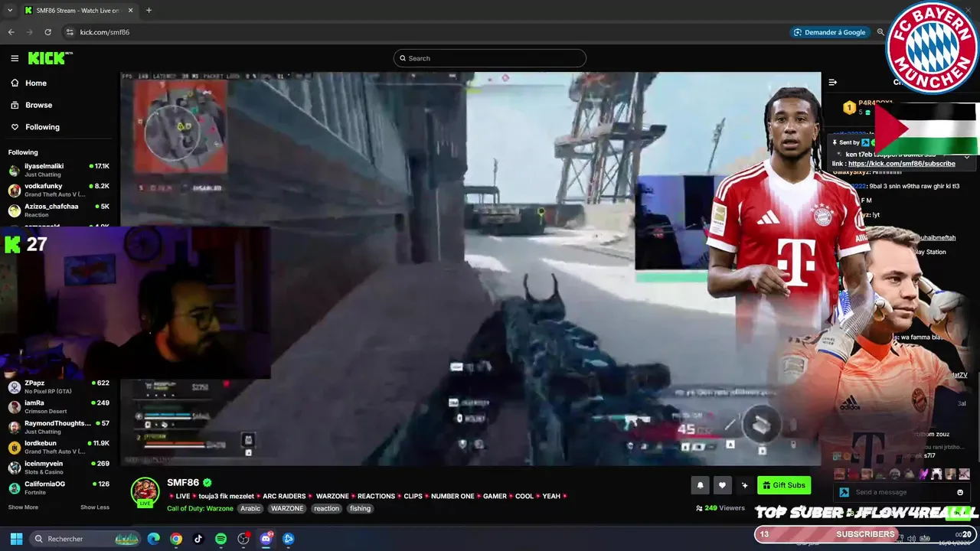The height and width of the screenshot is (551, 980).
Task: Toggle the heart follow button
Action: pyautogui.click(x=722, y=485)
